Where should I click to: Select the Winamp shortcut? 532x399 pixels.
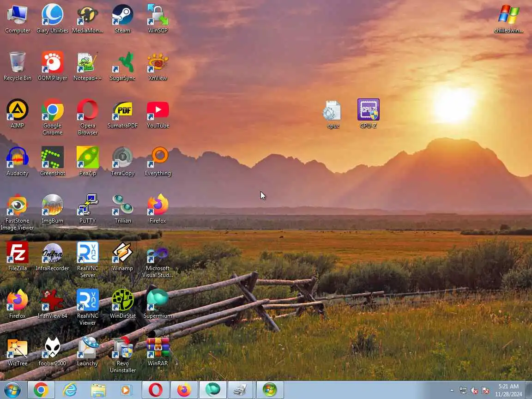coord(122,256)
